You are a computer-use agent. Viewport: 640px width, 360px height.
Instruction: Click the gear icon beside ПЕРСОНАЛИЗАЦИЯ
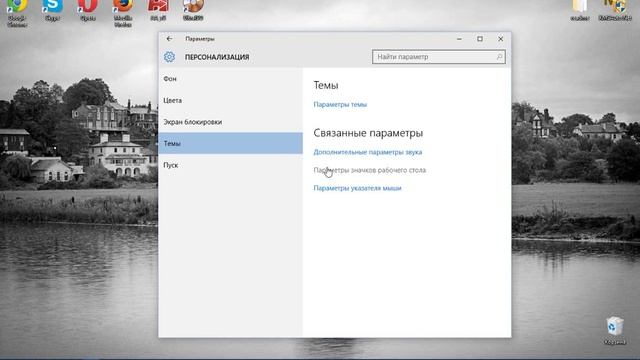point(169,57)
